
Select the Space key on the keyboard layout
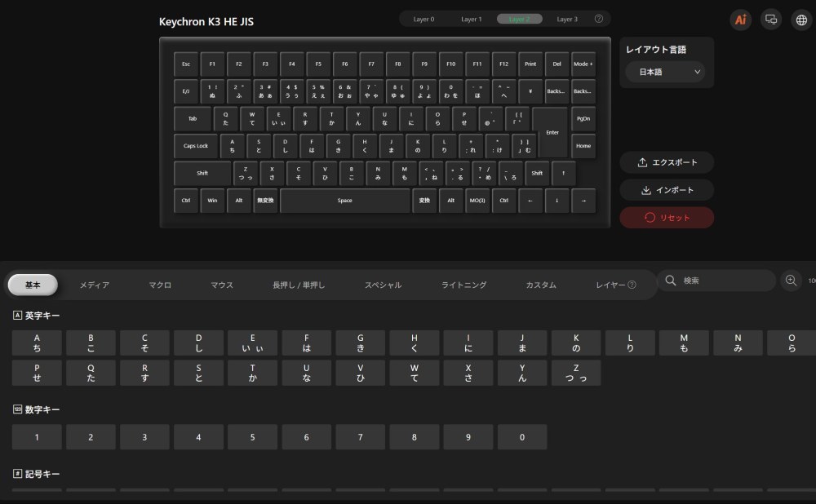345,201
